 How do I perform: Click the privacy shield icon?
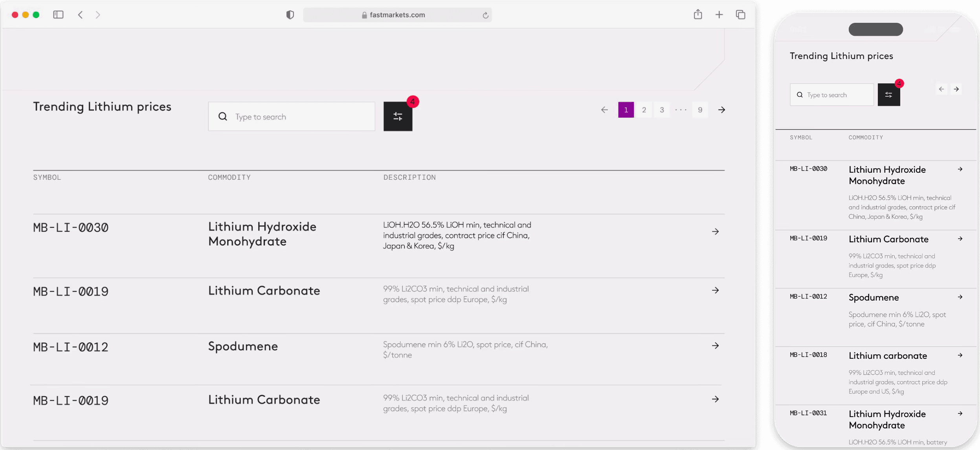click(x=290, y=15)
